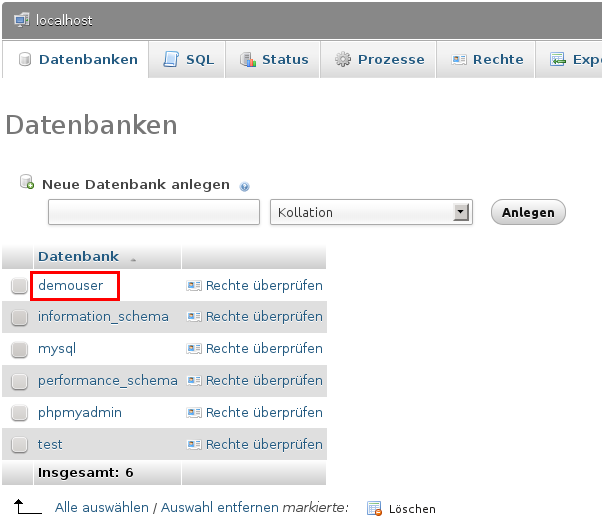Open the test database
This screenshot has width=602, height=526.
click(50, 445)
